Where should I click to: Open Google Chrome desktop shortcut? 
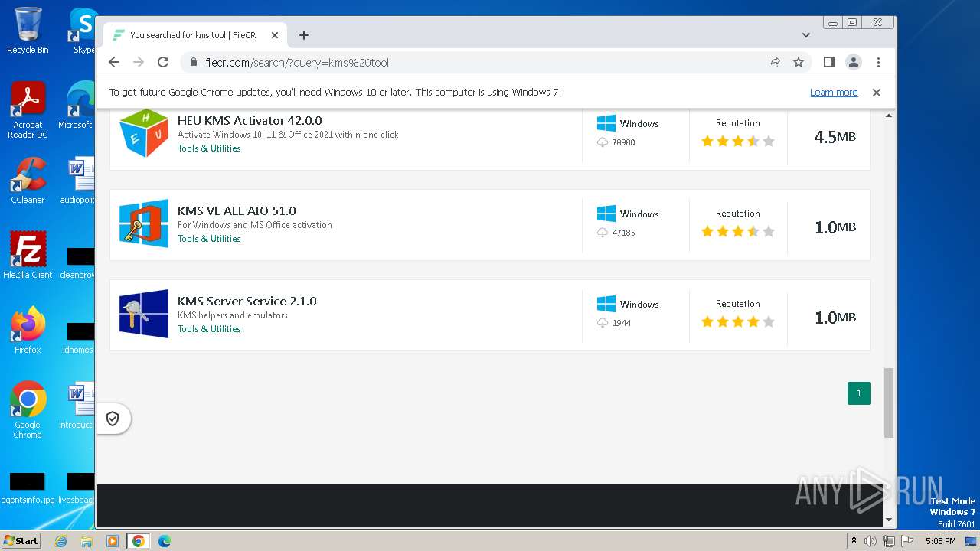pos(28,409)
